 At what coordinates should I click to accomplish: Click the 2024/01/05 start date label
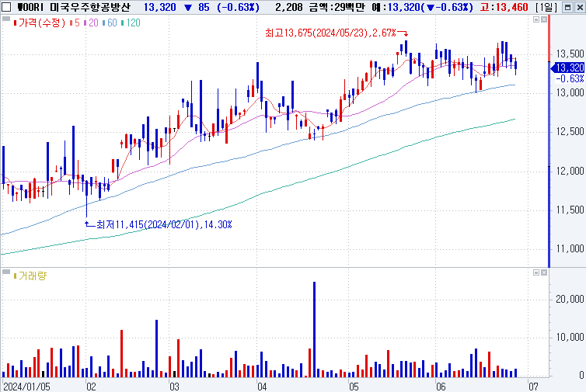[x=27, y=387]
